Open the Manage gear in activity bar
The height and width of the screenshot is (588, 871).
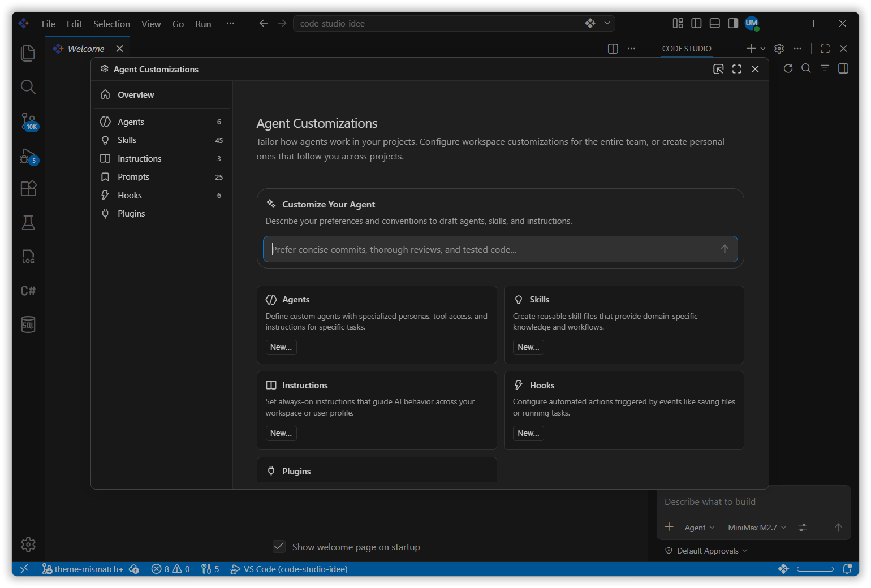[x=28, y=544]
